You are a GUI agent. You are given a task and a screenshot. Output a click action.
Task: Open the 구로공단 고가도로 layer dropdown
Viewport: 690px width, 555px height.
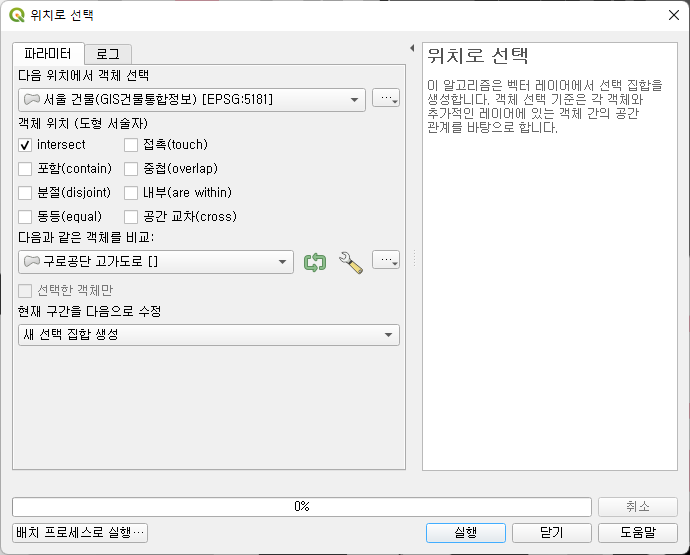click(156, 262)
